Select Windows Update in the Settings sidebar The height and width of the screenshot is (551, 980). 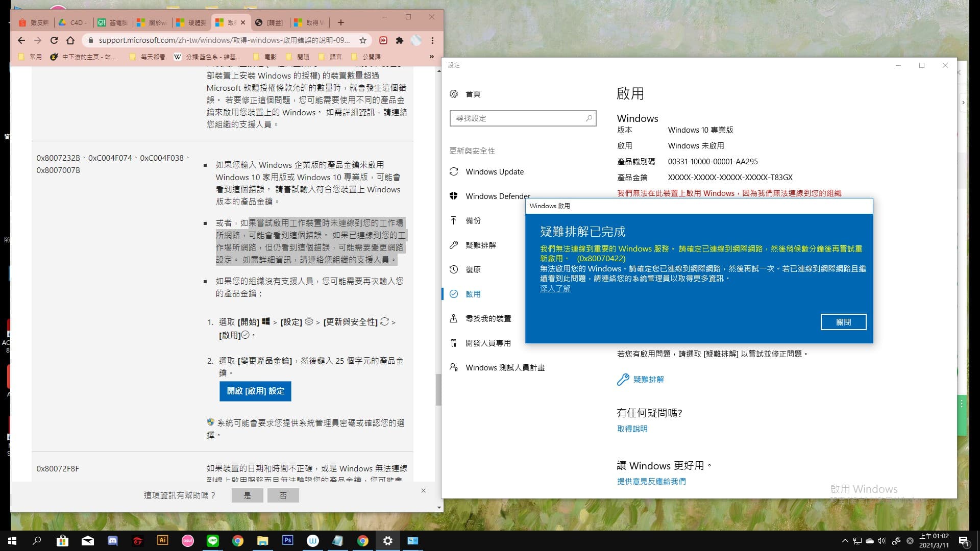[x=494, y=172]
